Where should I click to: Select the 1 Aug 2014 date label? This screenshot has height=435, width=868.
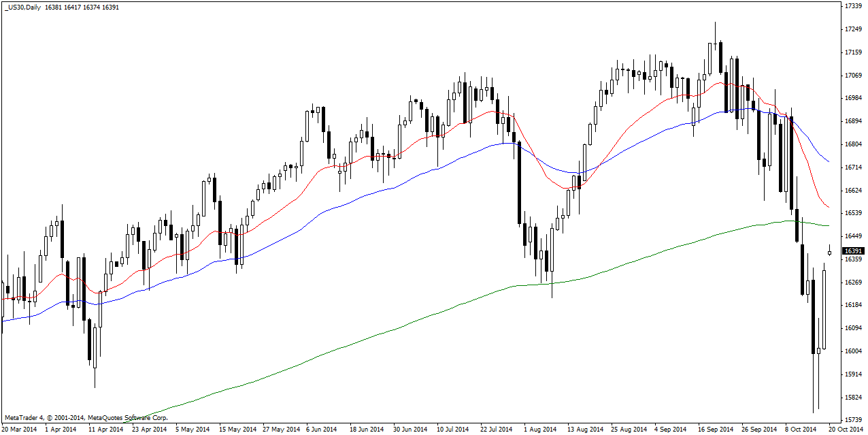click(x=540, y=430)
